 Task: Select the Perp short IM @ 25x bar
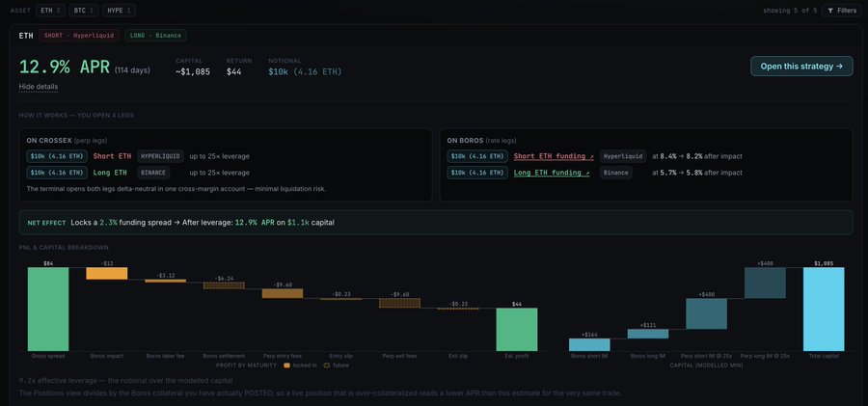(x=706, y=314)
